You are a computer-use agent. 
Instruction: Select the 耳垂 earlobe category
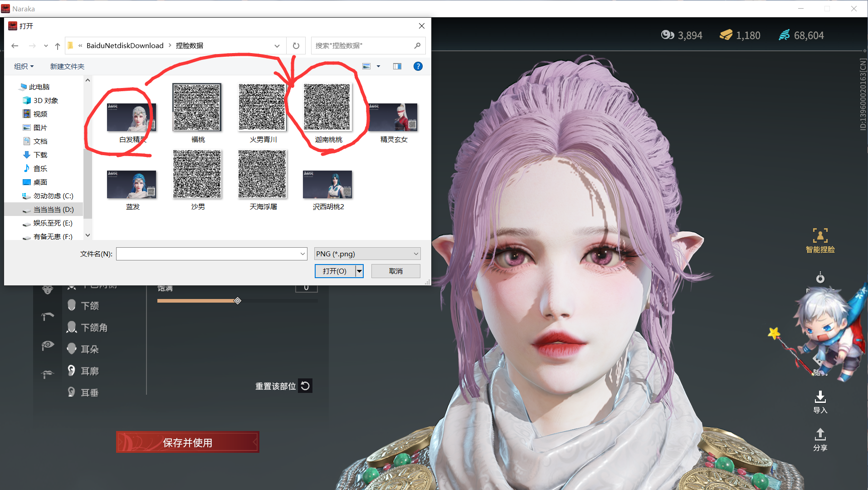pyautogui.click(x=83, y=392)
